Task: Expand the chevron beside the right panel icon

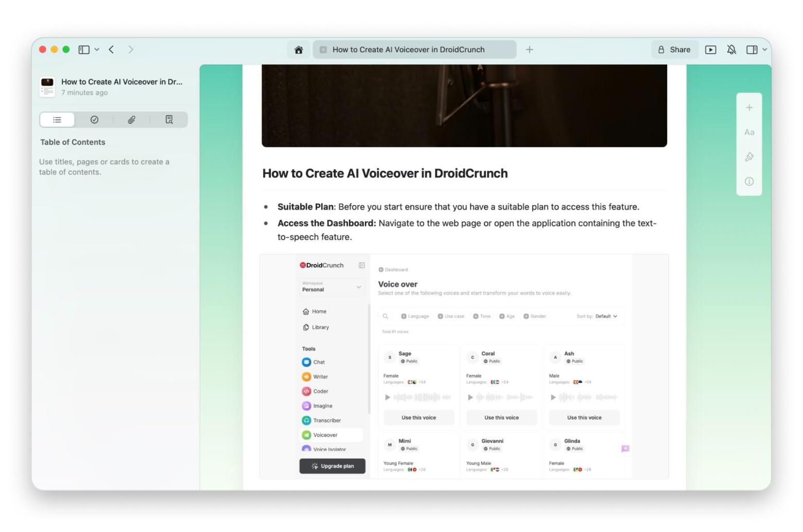Action: coord(764,50)
